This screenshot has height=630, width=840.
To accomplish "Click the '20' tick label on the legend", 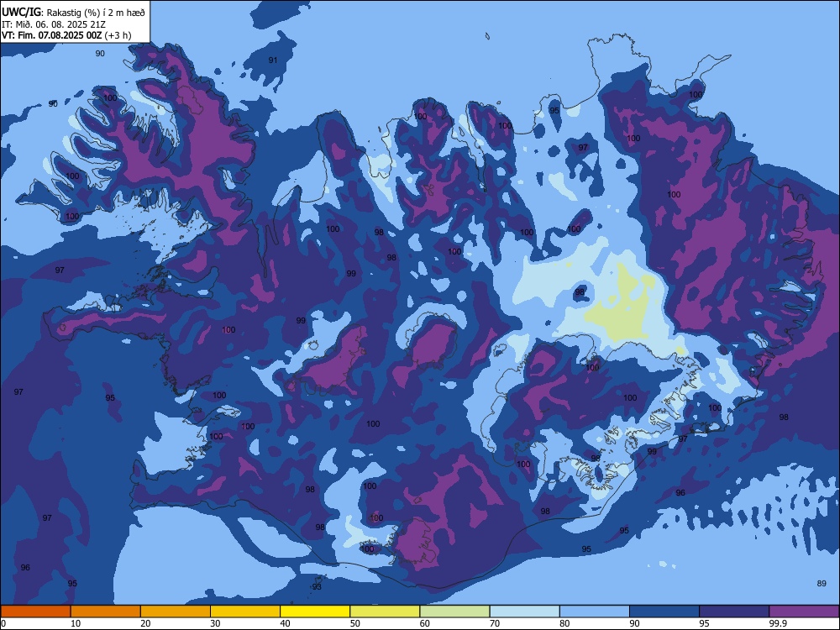I will click(x=145, y=623).
